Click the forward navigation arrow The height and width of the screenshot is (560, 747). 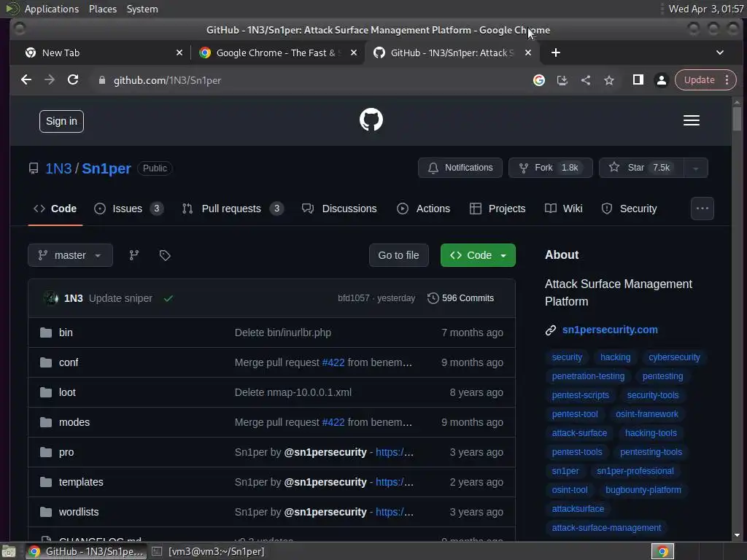click(50, 80)
